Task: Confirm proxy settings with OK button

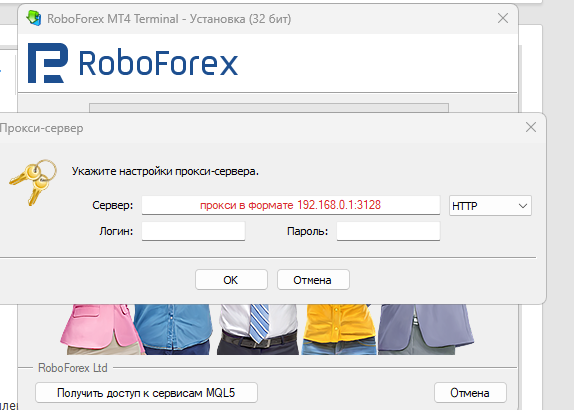Action: (231, 280)
